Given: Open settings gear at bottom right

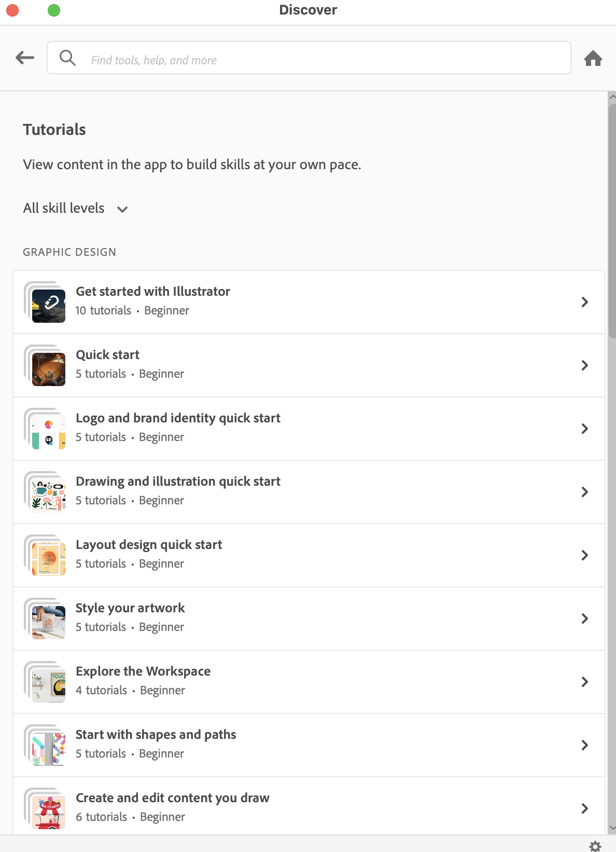Looking at the screenshot, I should (595, 846).
